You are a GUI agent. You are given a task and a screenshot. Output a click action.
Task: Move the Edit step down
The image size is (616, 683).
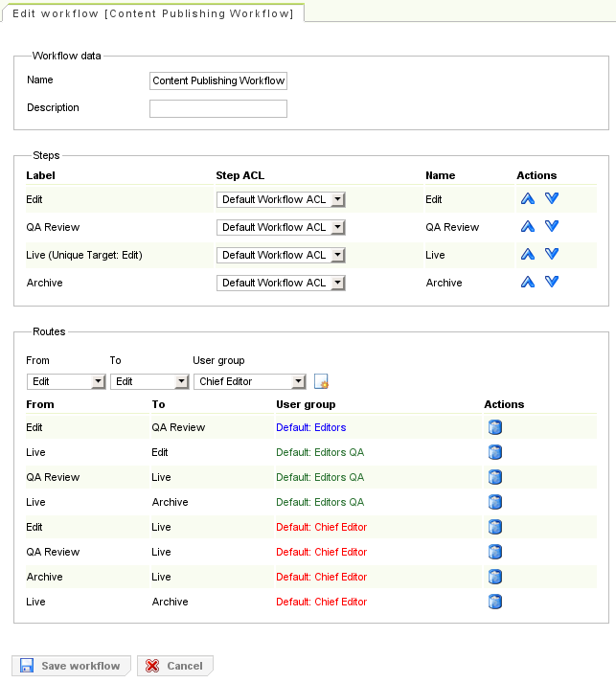[x=551, y=199]
